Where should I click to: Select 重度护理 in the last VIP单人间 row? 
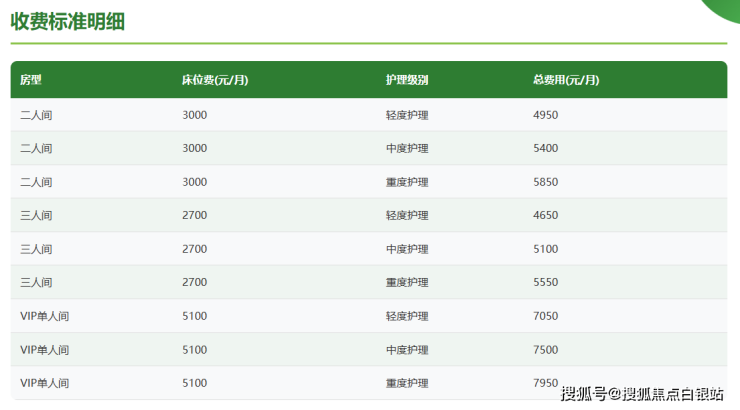(x=407, y=383)
